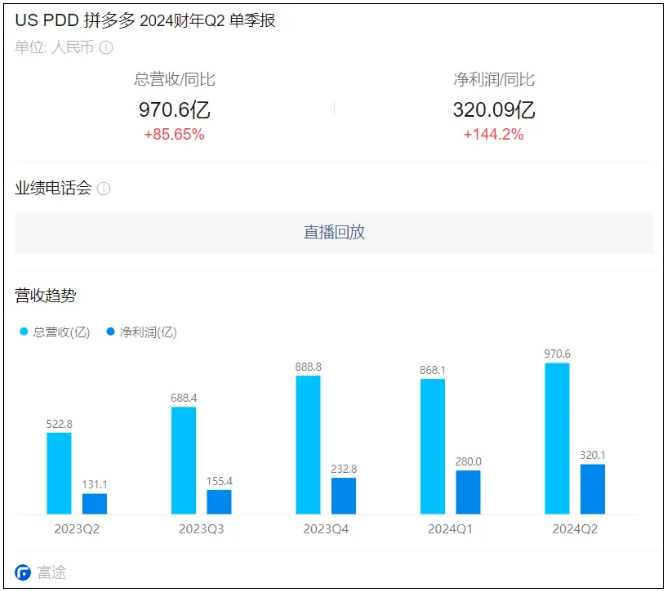
Task: Select the 2023Q4 net profit bar 232.8
Action: tap(344, 496)
